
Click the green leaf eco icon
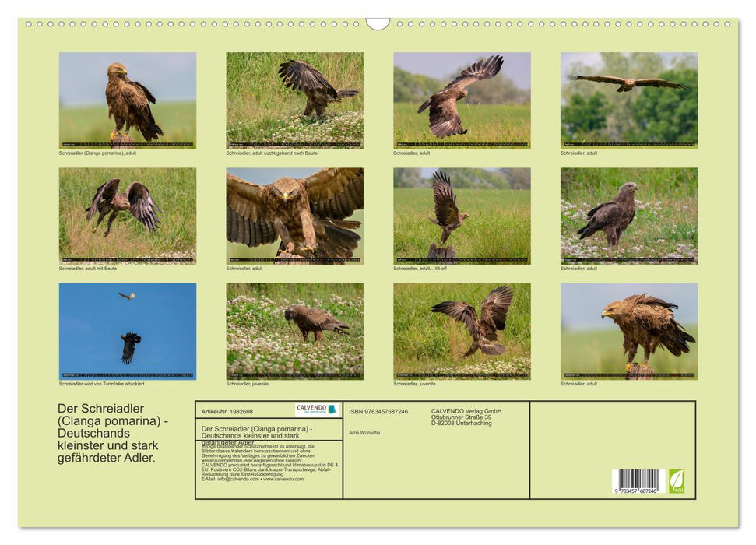(x=677, y=480)
